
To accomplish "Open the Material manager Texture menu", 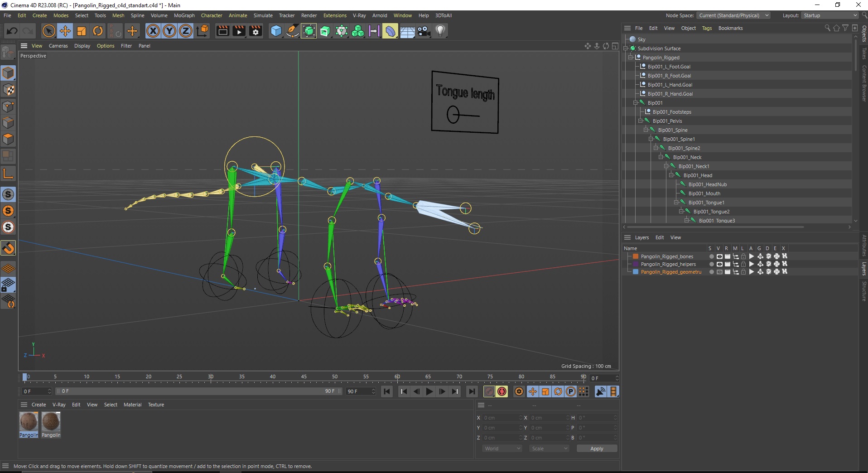I will point(156,405).
